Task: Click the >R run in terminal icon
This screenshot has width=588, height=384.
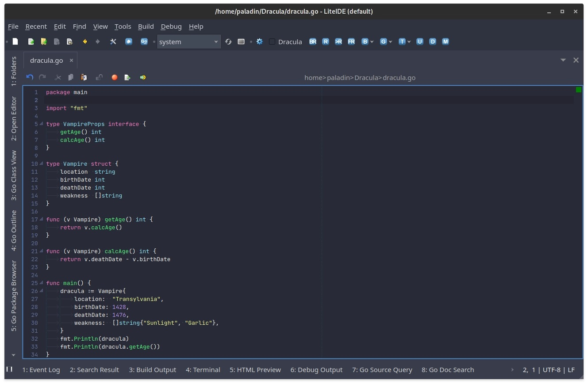Action: [x=338, y=42]
